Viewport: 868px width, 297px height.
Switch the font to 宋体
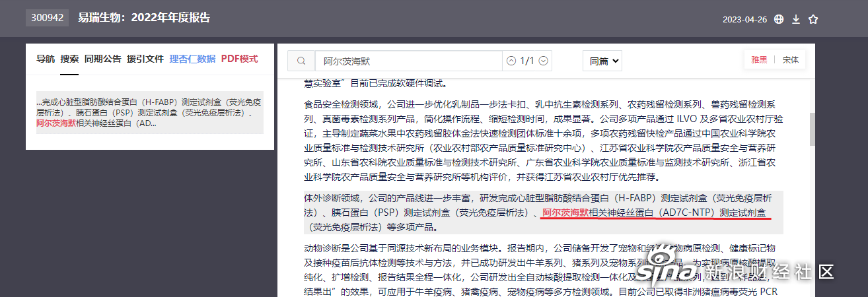pyautogui.click(x=790, y=59)
